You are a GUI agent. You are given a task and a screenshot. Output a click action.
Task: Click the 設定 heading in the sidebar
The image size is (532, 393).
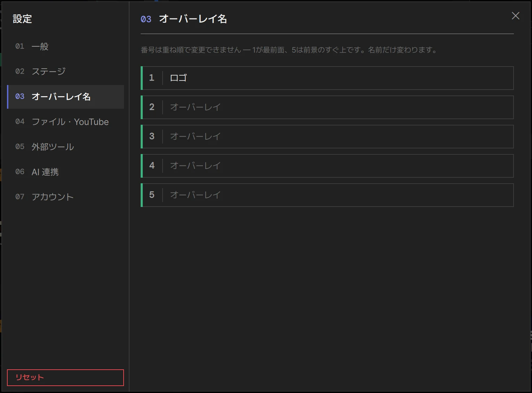[x=22, y=19]
